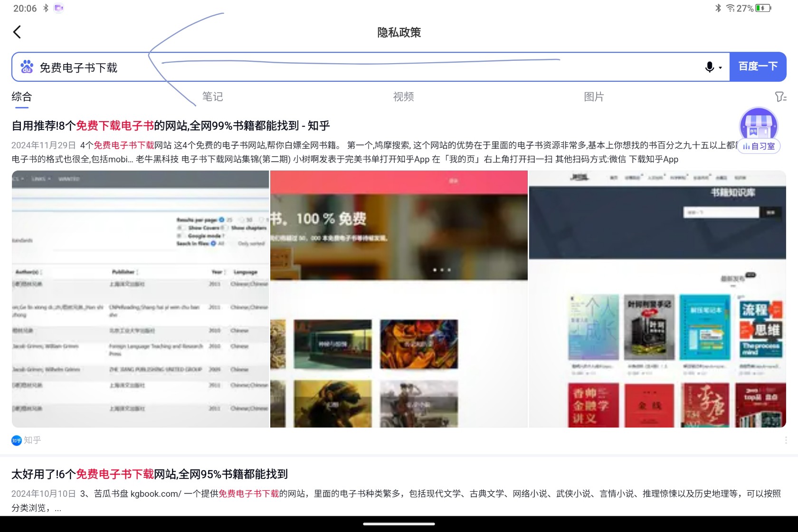Tap the bottom home gesture bar
Viewport: 798px width, 532px height.
(399, 524)
